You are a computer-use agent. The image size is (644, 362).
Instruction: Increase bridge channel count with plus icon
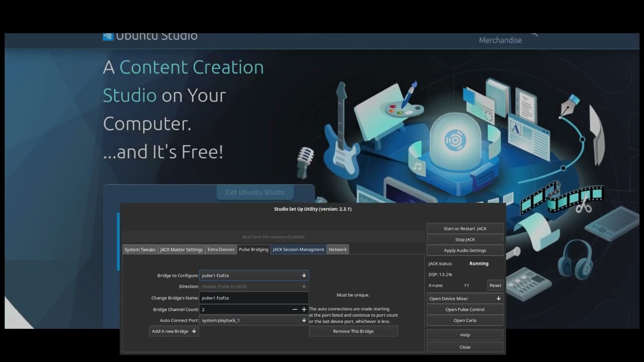click(x=304, y=310)
